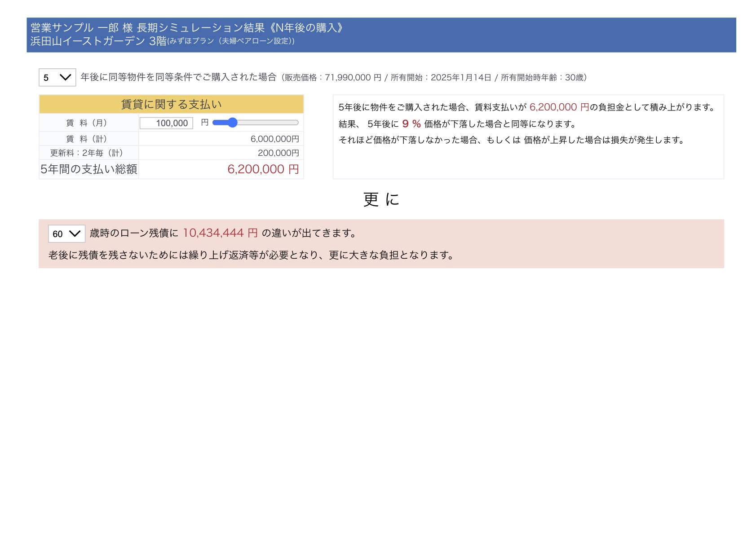
Task: Open the age dropdown showing 60
Action: (66, 234)
